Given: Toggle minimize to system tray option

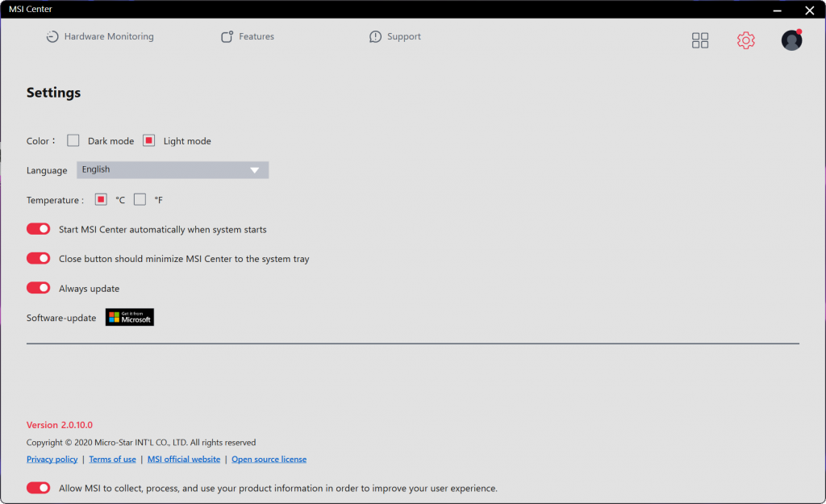Looking at the screenshot, I should (x=39, y=259).
